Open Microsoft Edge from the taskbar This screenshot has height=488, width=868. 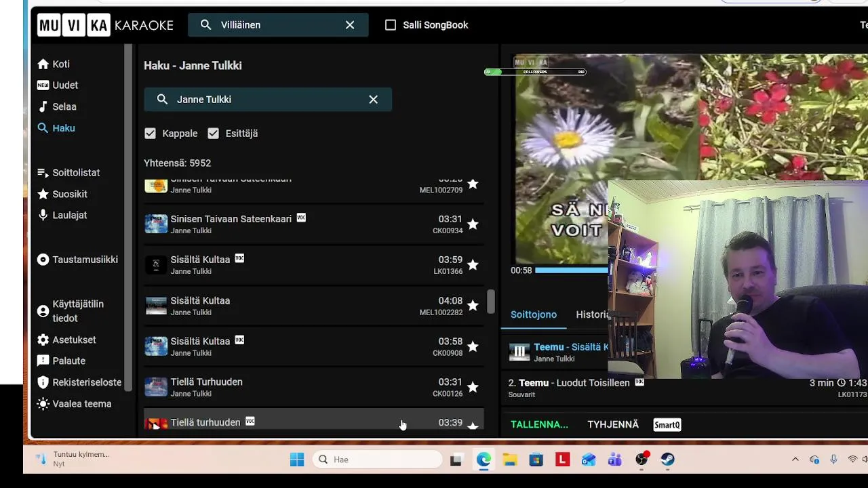[x=484, y=460]
